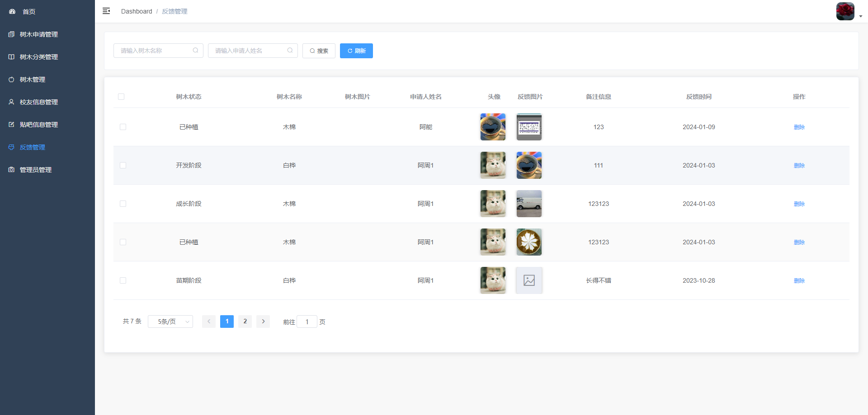The height and width of the screenshot is (415, 868).
Task: Select the checkbox on the 苗期阶段 row
Action: [x=123, y=280]
